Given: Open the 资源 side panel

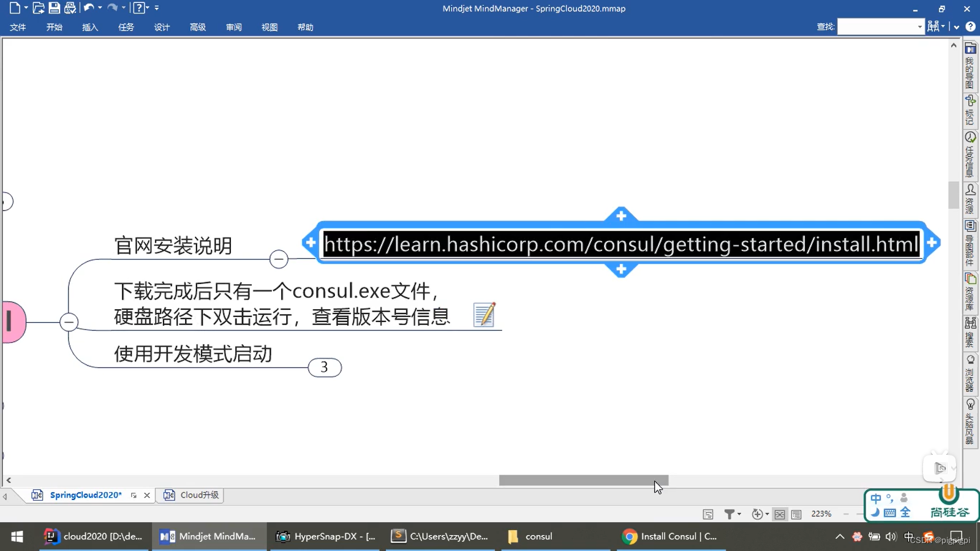Looking at the screenshot, I should tap(970, 199).
